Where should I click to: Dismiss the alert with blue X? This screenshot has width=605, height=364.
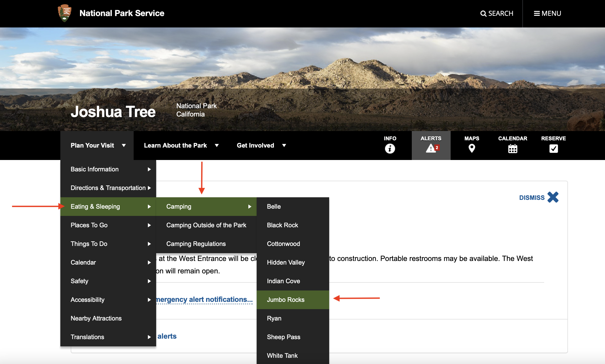(553, 197)
